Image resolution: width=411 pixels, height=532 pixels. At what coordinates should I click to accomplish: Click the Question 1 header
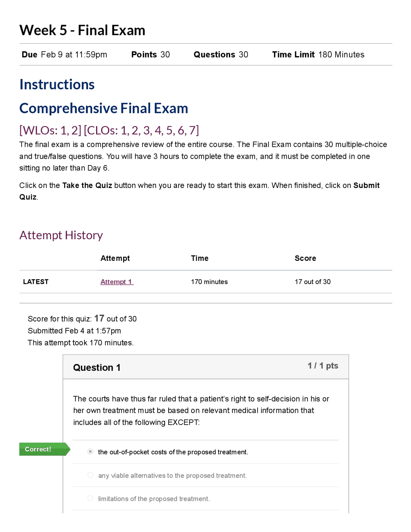pos(97,367)
